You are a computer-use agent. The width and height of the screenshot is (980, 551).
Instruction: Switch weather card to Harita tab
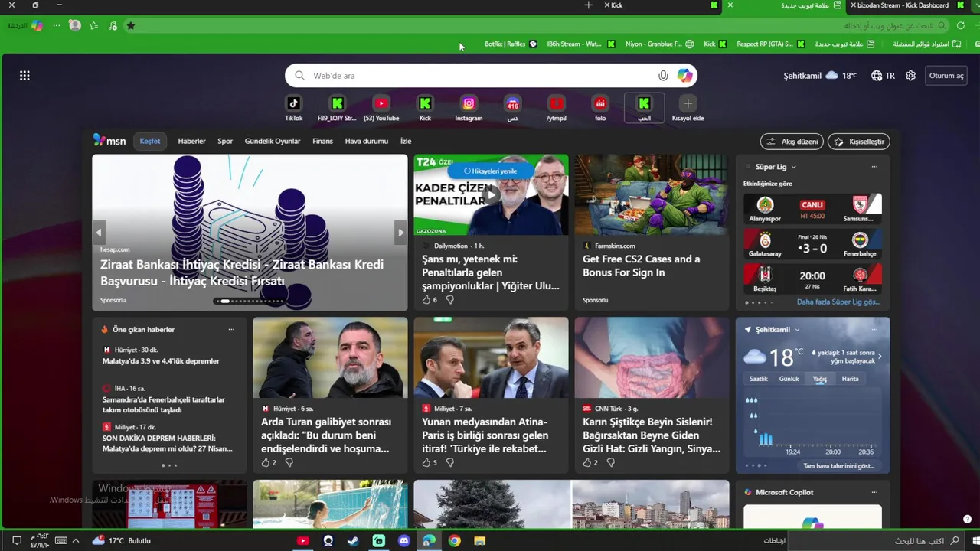(850, 379)
